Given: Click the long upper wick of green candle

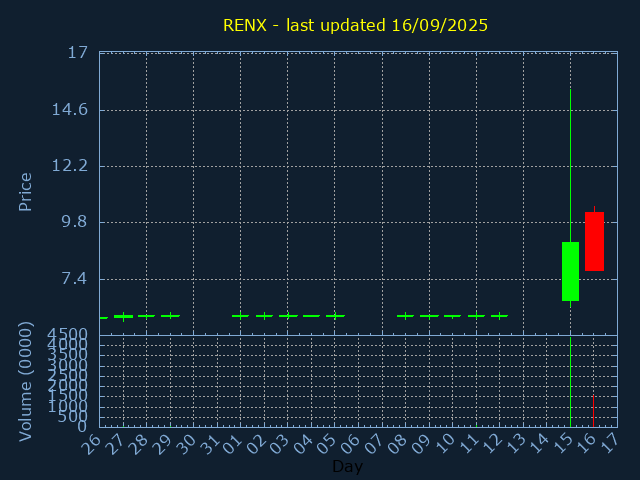Looking at the screenshot, I should tap(570, 165).
